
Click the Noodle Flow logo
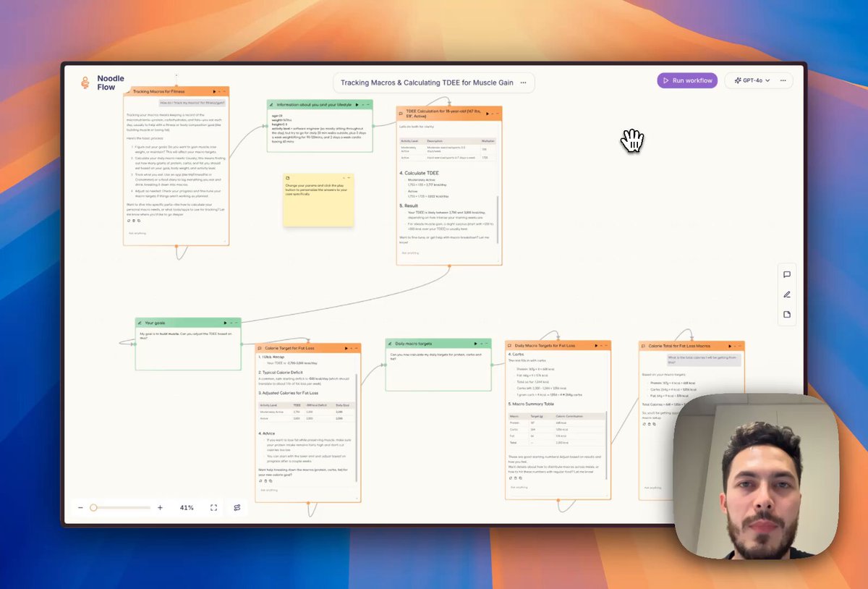(x=103, y=82)
